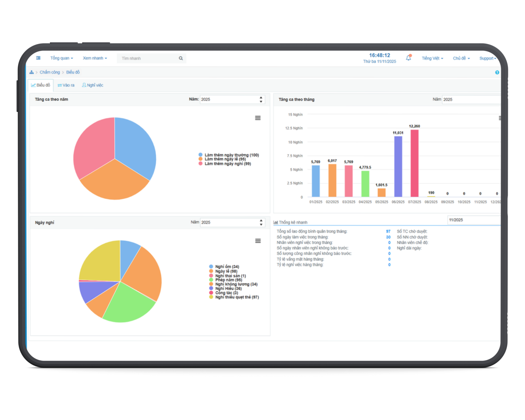Toggle 'Phép năm (95)' legend entry
The image size is (525, 420).
point(228,280)
